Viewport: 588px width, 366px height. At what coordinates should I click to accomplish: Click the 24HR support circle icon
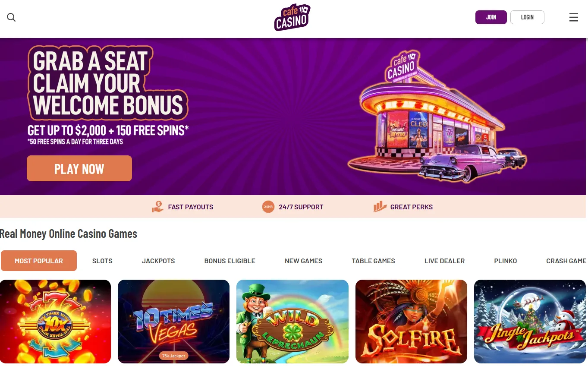268,207
